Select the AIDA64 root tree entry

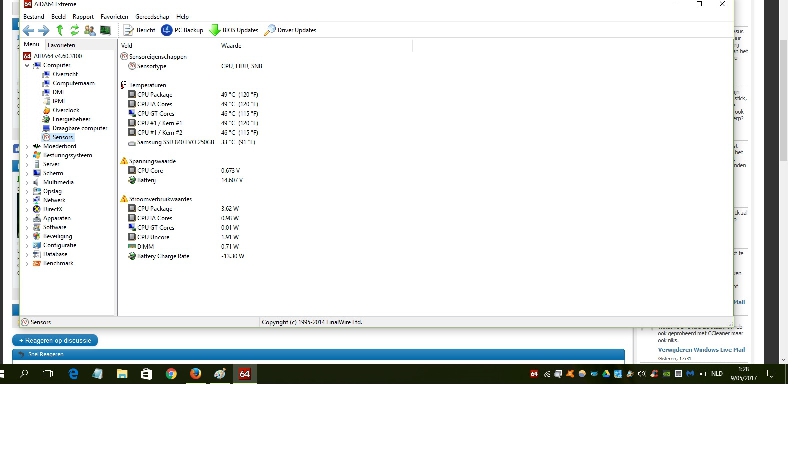[x=53, y=56]
